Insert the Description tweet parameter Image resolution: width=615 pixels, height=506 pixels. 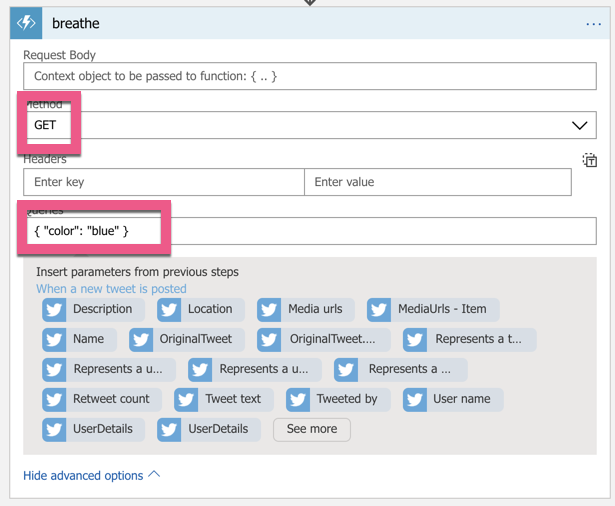tap(89, 309)
